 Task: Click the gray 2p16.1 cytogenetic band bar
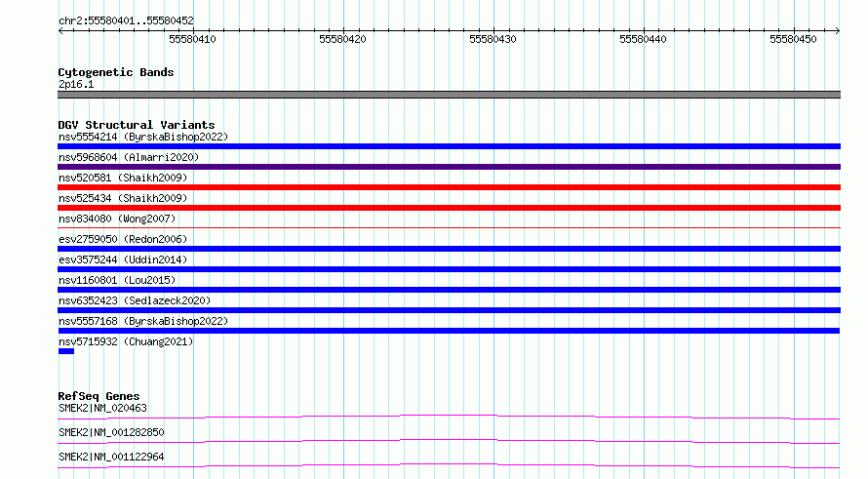pyautogui.click(x=449, y=95)
